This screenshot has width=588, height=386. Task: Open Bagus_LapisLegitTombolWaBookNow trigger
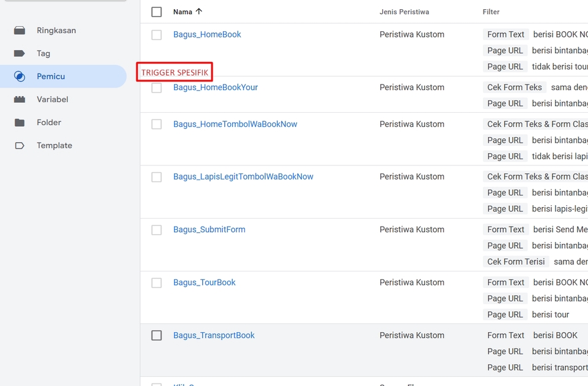(243, 177)
